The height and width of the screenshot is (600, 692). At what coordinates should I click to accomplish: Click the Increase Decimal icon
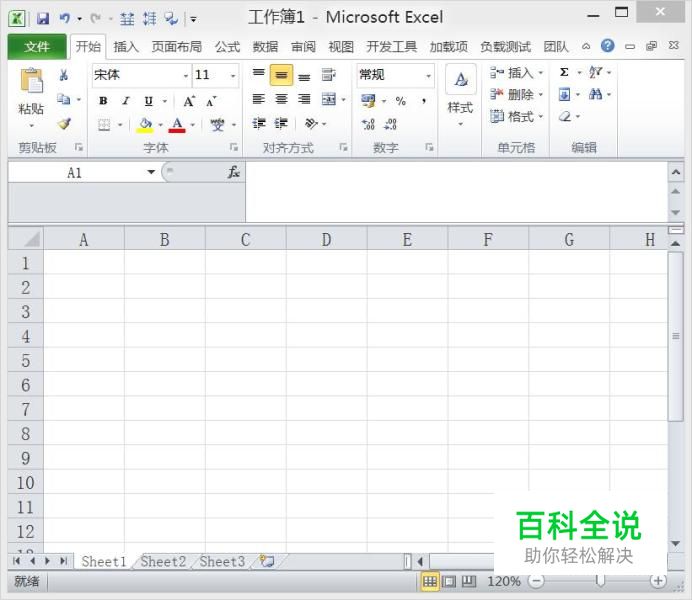[368, 124]
